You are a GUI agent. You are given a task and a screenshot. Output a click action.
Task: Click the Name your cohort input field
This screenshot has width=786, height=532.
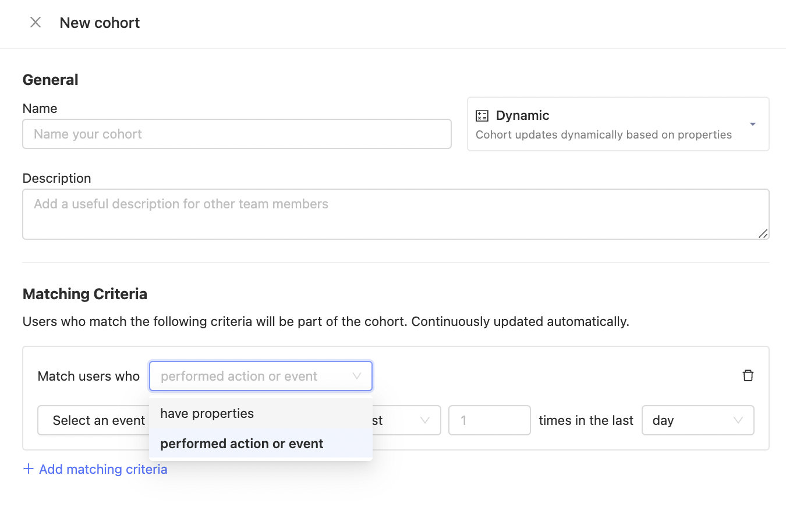point(236,134)
